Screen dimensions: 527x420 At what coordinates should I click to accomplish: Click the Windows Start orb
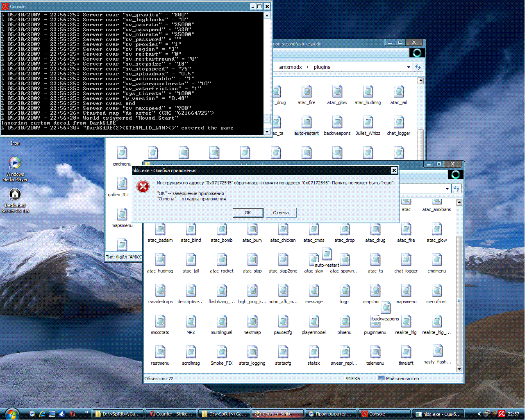tap(11, 413)
